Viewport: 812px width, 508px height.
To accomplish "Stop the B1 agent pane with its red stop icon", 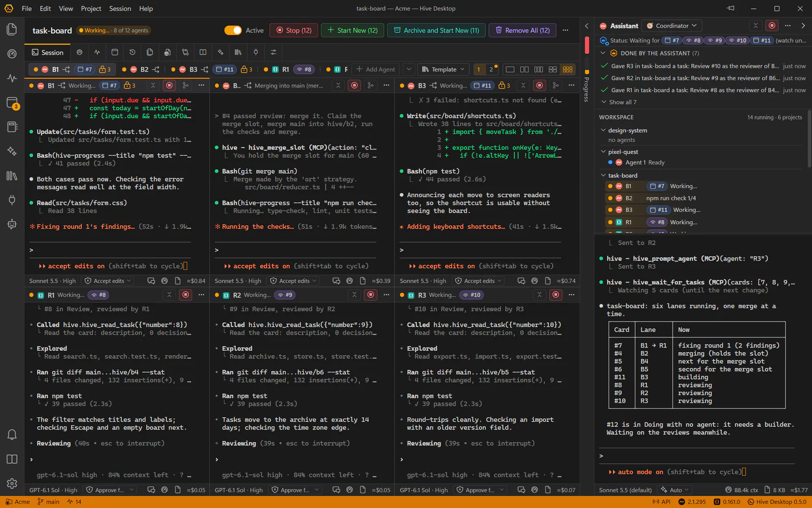I will point(170,86).
